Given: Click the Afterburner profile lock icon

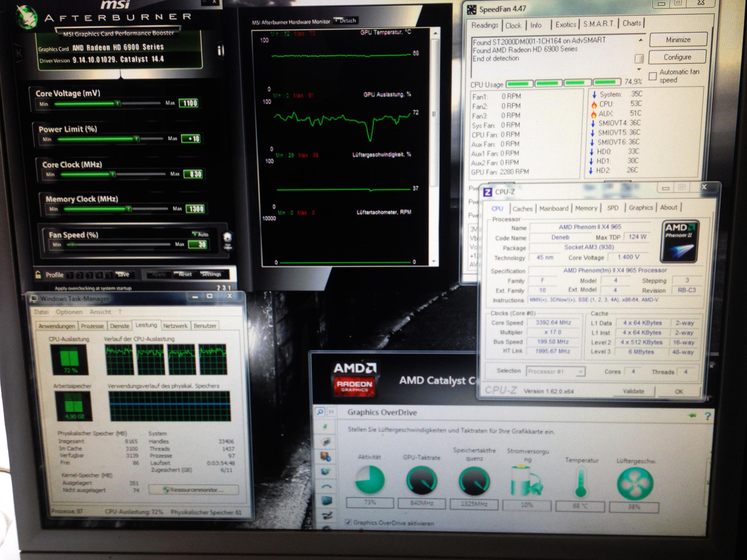Looking at the screenshot, I should pos(38,275).
